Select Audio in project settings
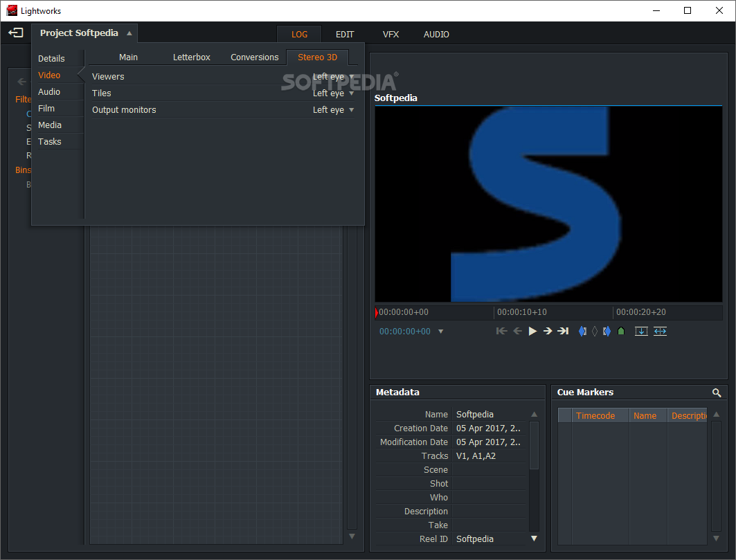The image size is (736, 560). 49,91
